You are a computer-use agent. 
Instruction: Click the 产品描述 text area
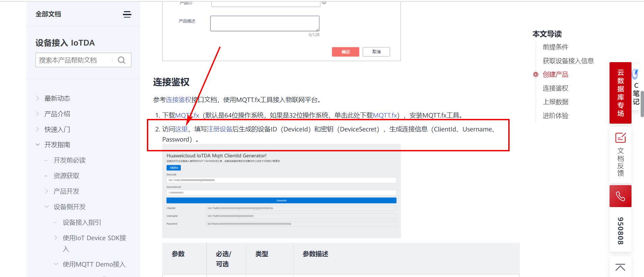(x=265, y=23)
